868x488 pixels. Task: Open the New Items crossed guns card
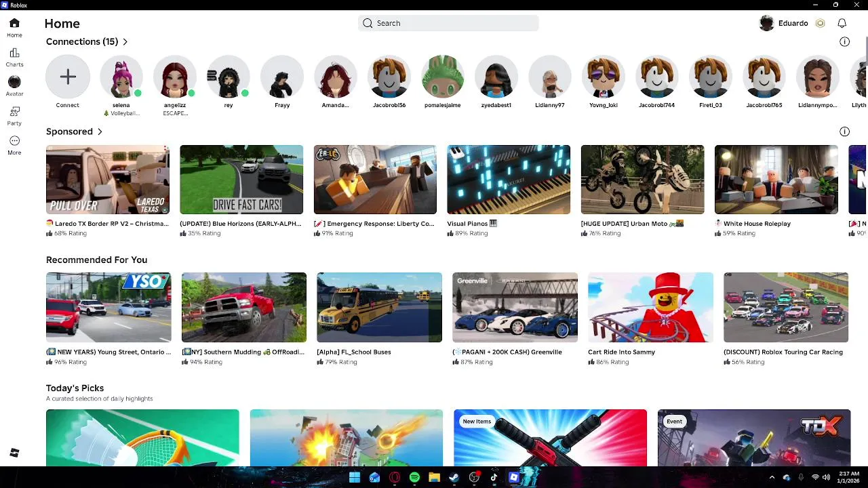pyautogui.click(x=550, y=438)
